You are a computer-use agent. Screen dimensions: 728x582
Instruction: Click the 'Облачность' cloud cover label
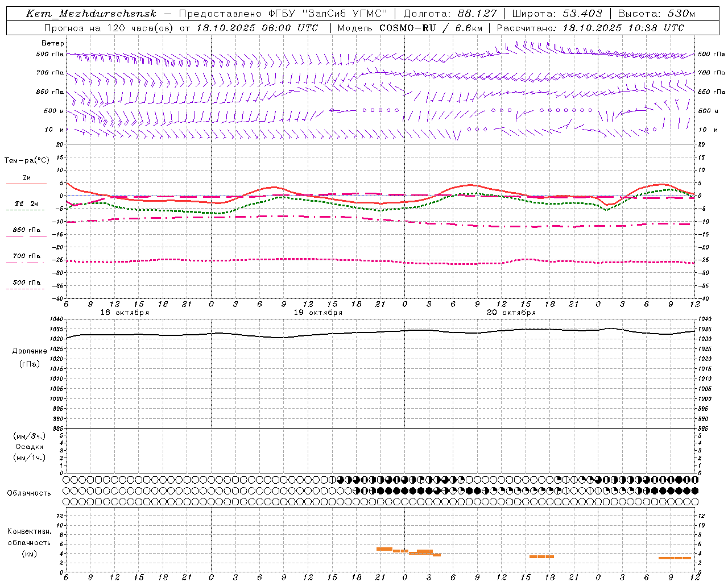[x=29, y=493]
